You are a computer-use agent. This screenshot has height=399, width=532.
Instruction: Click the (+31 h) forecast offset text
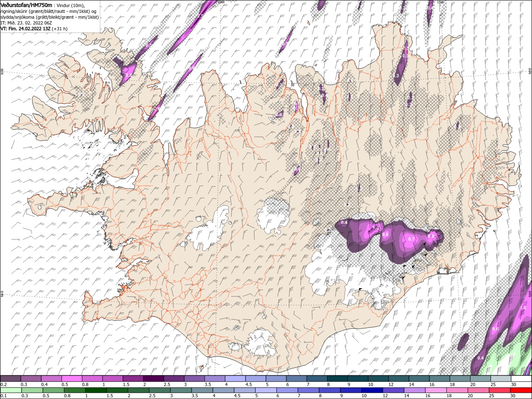pyautogui.click(x=59, y=29)
